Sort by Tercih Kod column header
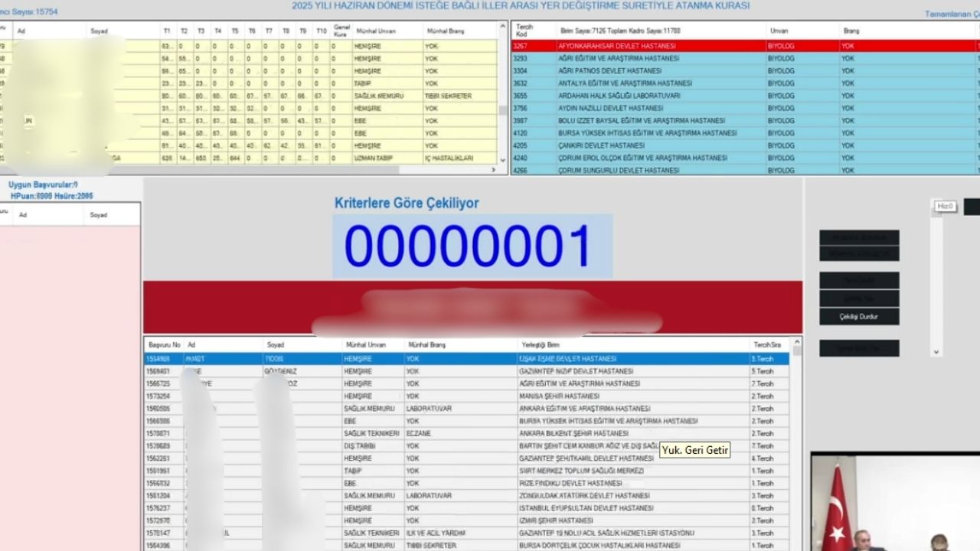This screenshot has width=980, height=551. 524,31
